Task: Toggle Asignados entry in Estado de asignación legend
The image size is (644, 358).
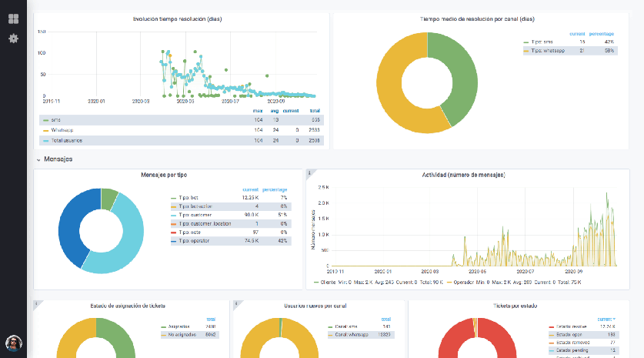Action: click(x=179, y=326)
